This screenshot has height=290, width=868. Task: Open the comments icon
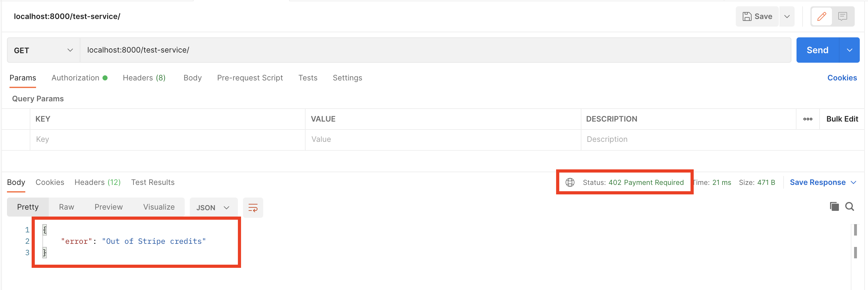pyautogui.click(x=842, y=16)
